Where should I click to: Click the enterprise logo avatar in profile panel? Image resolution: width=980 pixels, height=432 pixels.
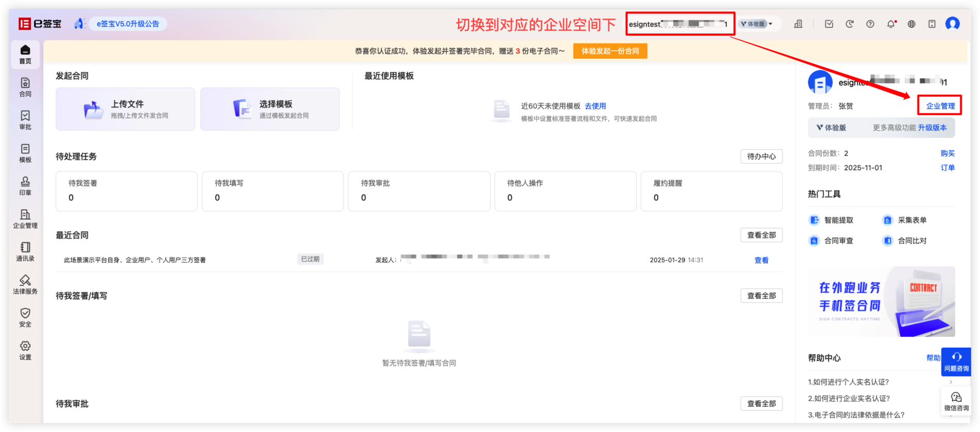pyautogui.click(x=820, y=82)
